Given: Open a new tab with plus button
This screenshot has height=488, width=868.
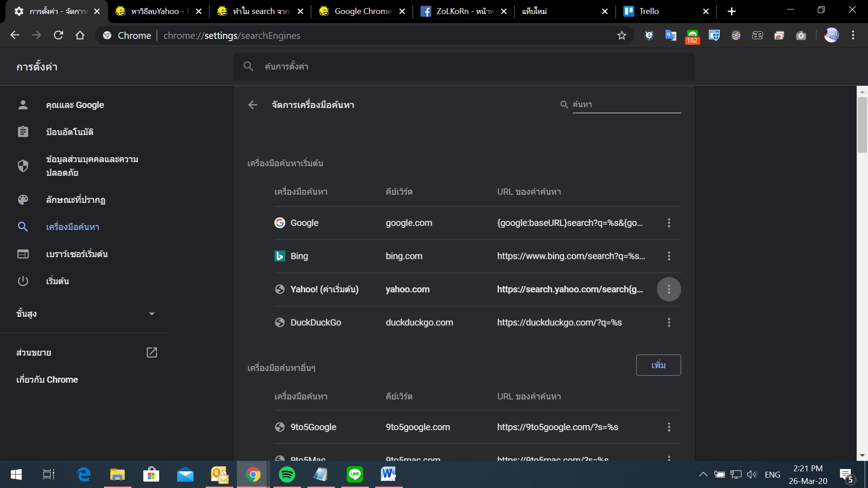Looking at the screenshot, I should pyautogui.click(x=731, y=11).
